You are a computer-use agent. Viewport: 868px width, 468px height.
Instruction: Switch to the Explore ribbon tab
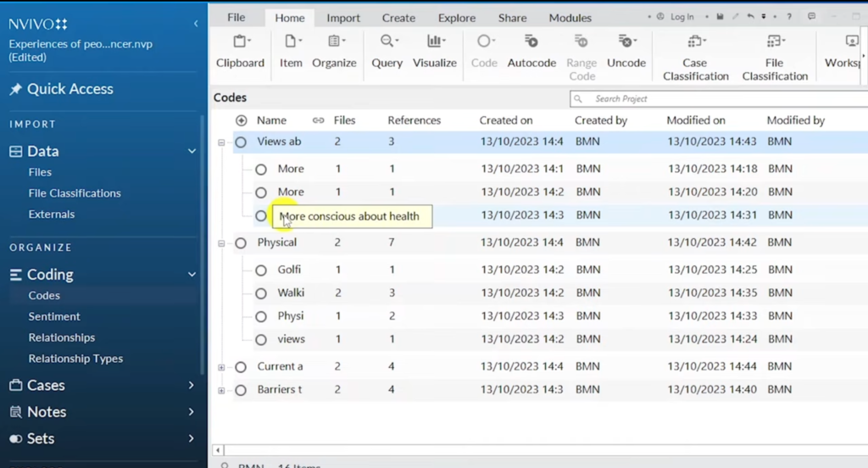pos(457,18)
